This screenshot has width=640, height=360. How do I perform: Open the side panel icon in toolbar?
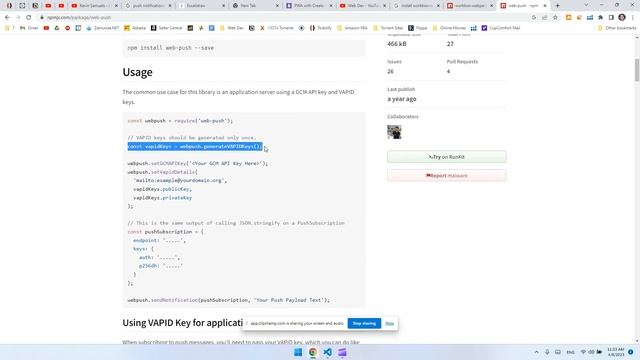(x=611, y=18)
